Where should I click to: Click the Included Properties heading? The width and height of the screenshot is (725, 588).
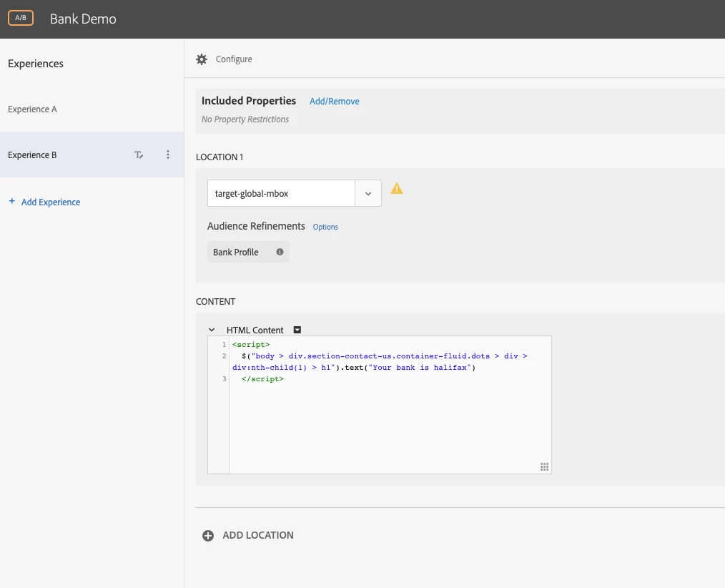click(249, 101)
